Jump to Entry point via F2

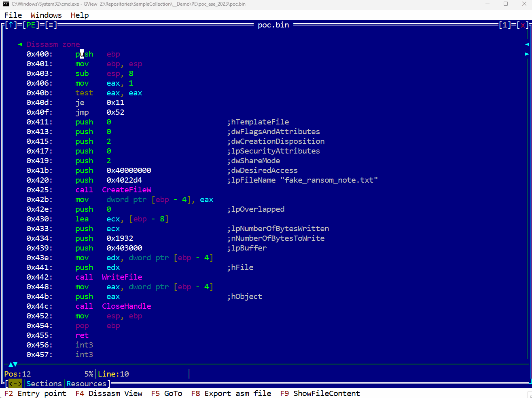pyautogui.click(x=35, y=394)
